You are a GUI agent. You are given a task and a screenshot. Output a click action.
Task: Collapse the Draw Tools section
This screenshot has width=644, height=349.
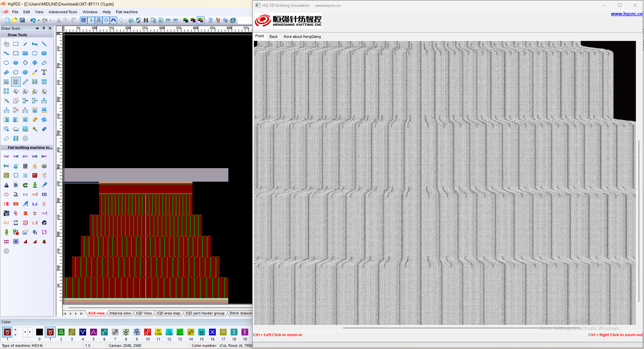point(4,35)
